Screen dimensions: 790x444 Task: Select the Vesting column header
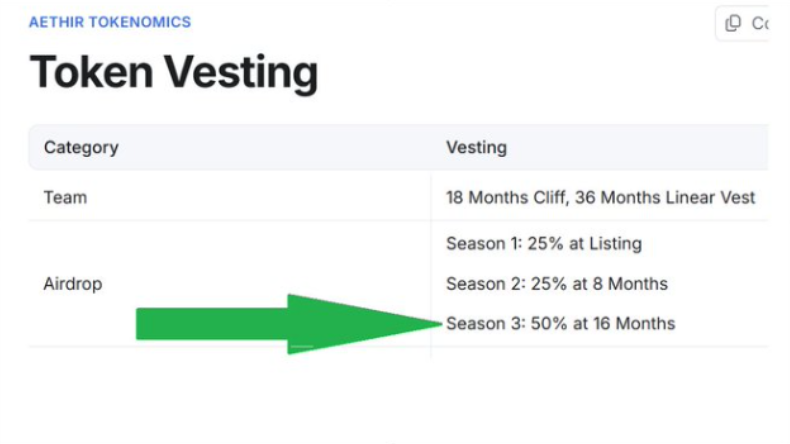point(476,147)
